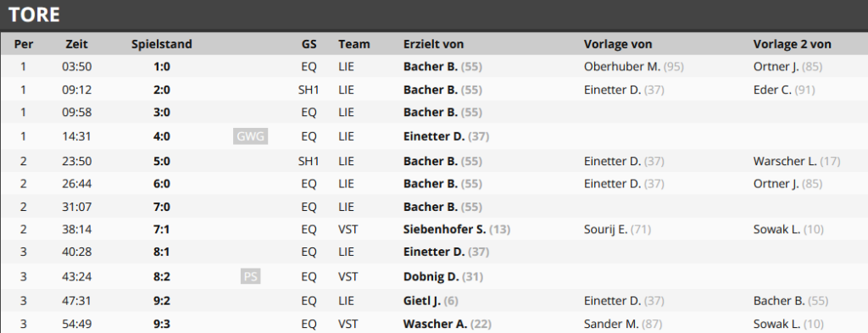Click the GWG badge on the 4:0 goal
The width and height of the screenshot is (868, 333).
[250, 136]
